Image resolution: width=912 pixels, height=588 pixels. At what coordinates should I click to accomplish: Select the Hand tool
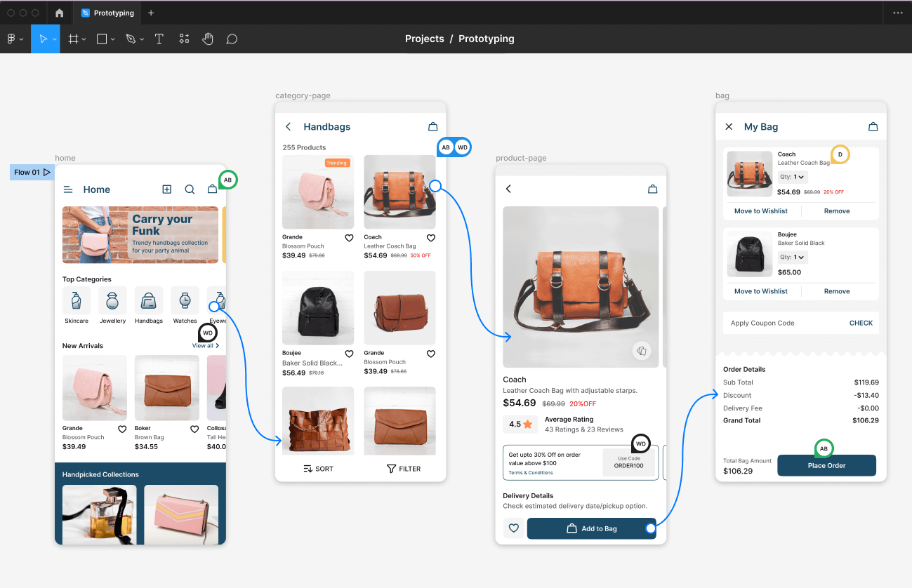[208, 39]
